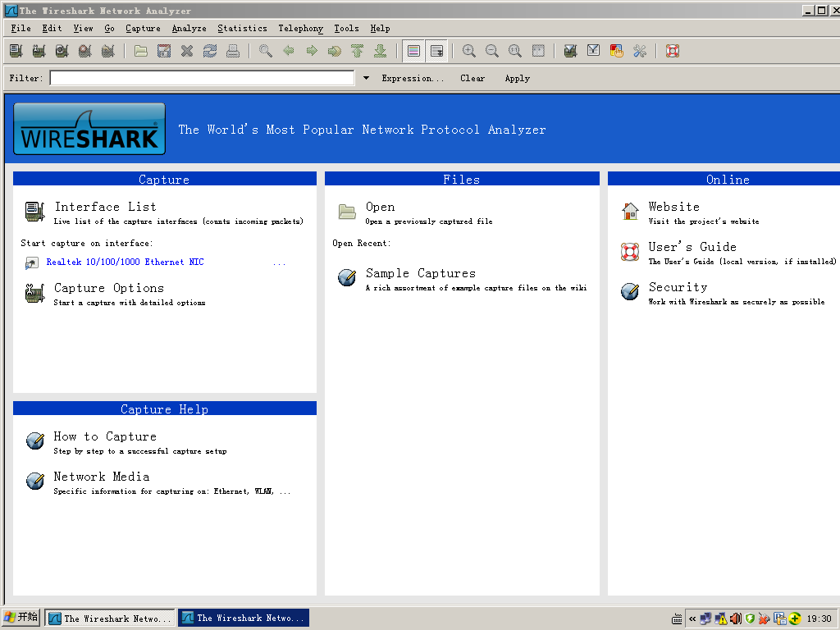Click the find packet magnifier icon

(266, 51)
